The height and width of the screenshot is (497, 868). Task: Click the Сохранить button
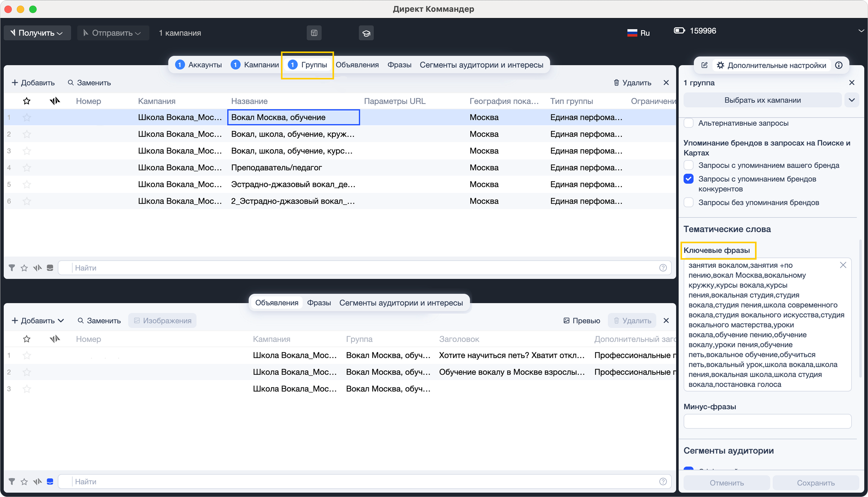(x=816, y=483)
